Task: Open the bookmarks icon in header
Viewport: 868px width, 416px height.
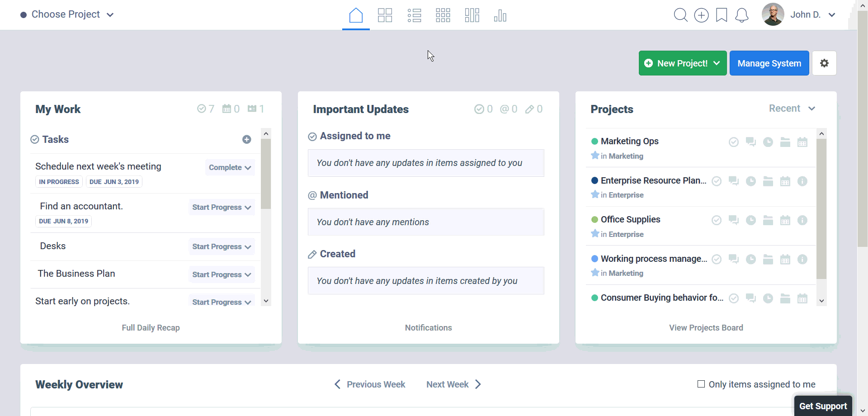Action: (722, 15)
